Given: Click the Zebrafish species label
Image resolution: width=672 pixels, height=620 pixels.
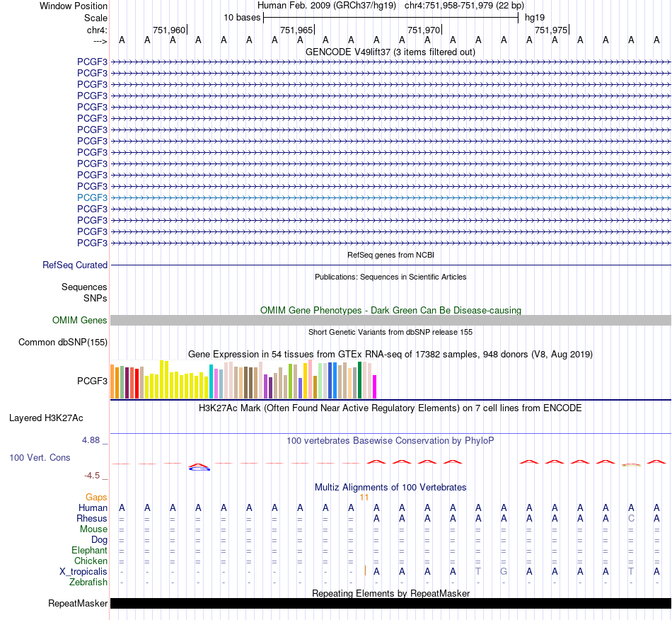Looking at the screenshot, I should point(88,582).
